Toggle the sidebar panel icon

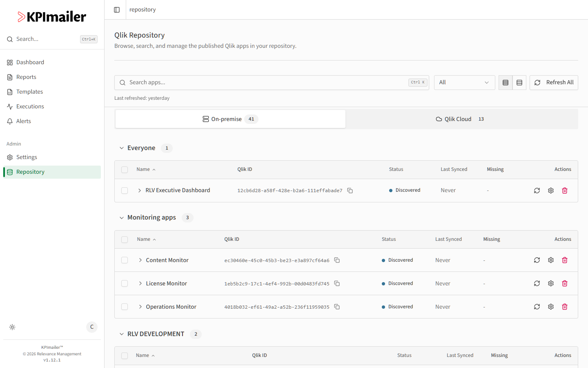click(117, 10)
